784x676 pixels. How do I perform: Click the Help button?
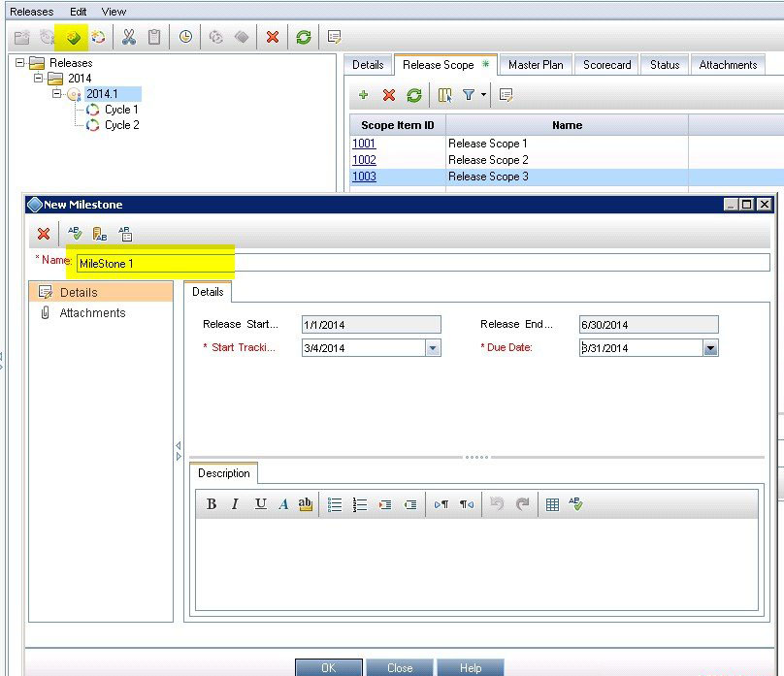click(471, 667)
